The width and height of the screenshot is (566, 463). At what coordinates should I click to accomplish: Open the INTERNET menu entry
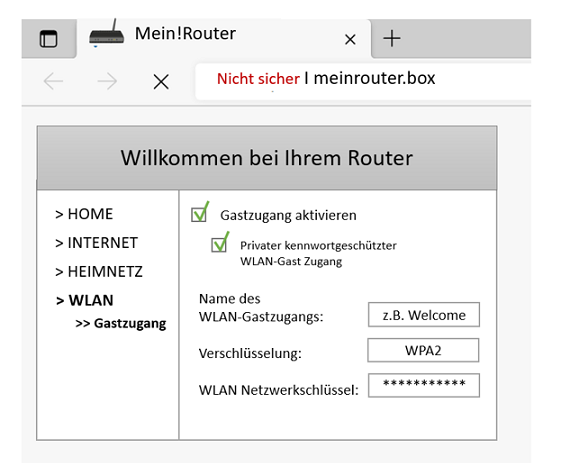pyautogui.click(x=96, y=243)
